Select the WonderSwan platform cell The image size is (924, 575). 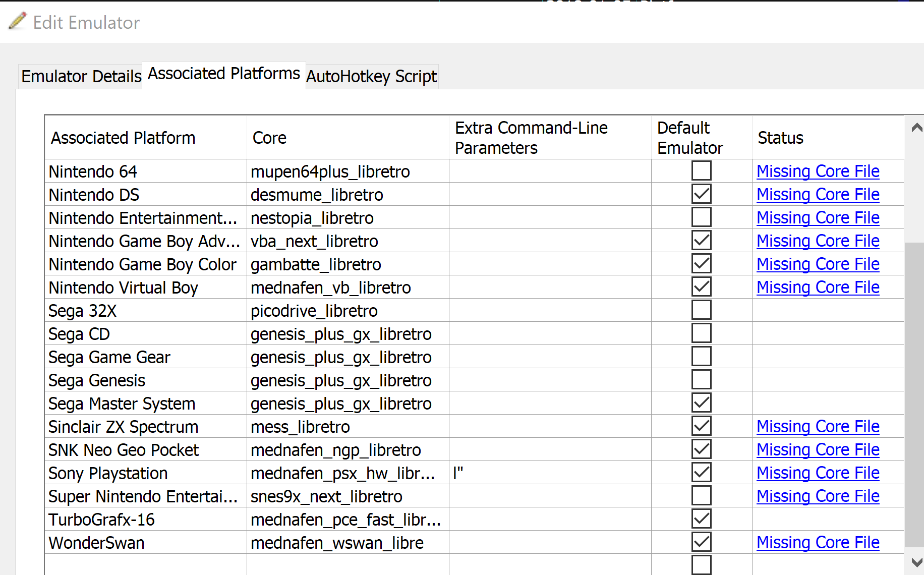pyautogui.click(x=146, y=542)
